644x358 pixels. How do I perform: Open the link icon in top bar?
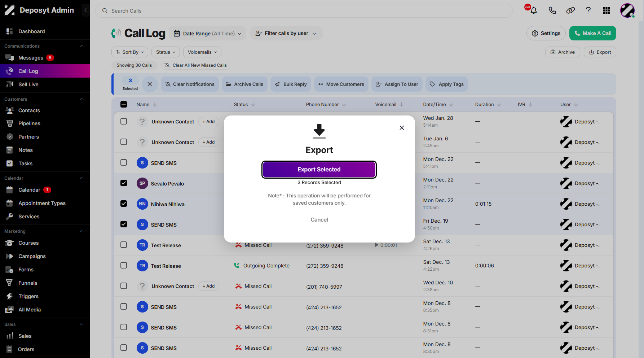tap(570, 10)
